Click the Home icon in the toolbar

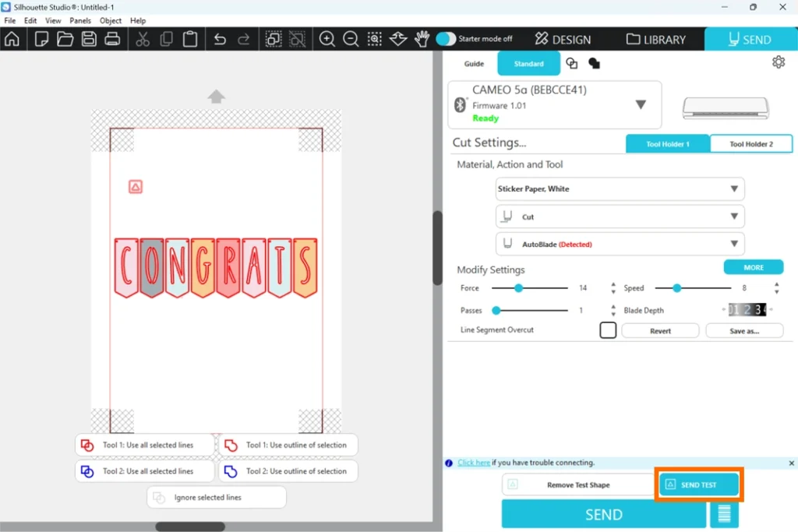[12, 39]
